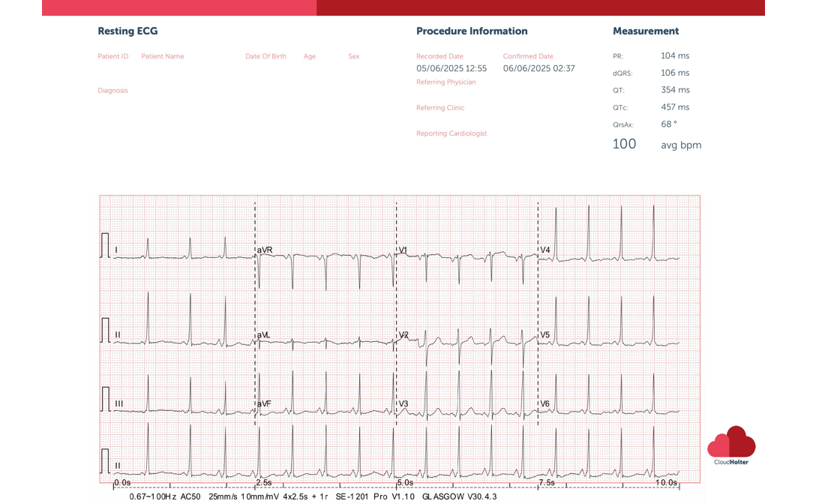Click lead I label on the ECG

coord(116,250)
